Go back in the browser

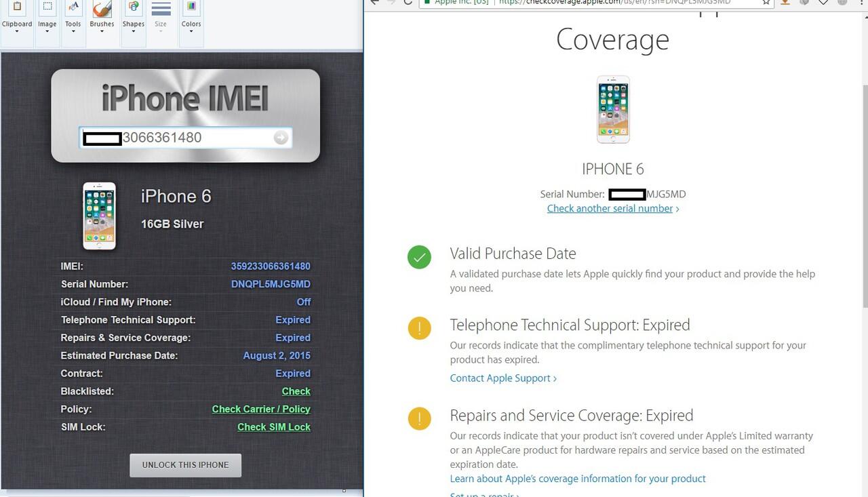374,2
